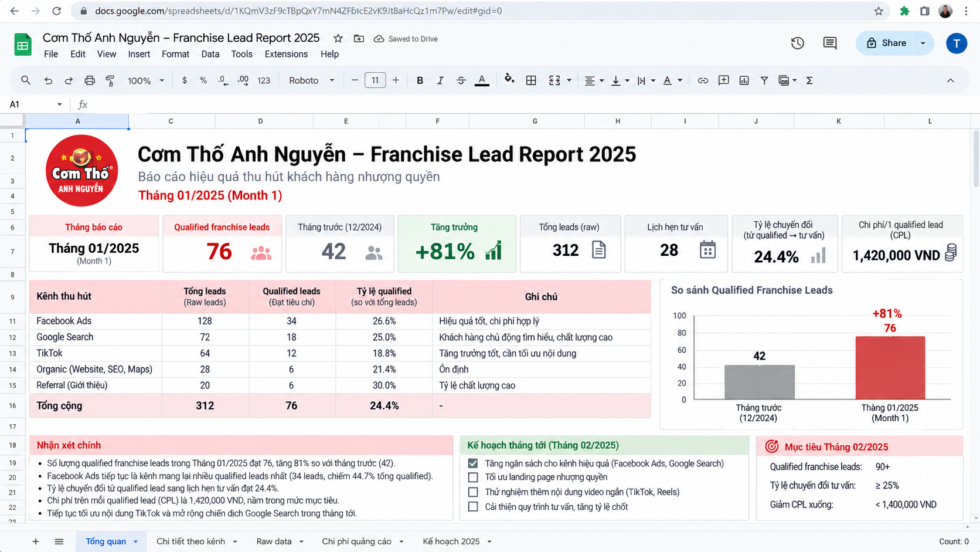Viewport: 980px width, 552px height.
Task: Collapse the toolbar with chevron
Action: point(951,80)
